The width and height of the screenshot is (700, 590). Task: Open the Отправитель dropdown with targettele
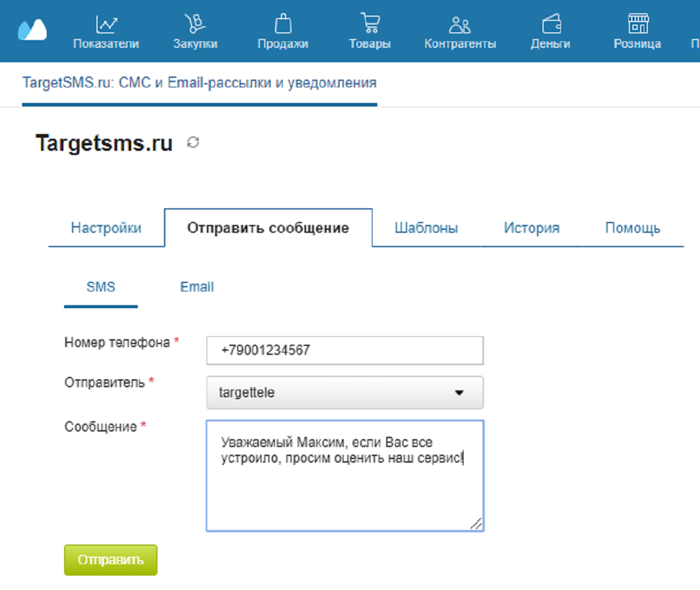click(x=345, y=393)
